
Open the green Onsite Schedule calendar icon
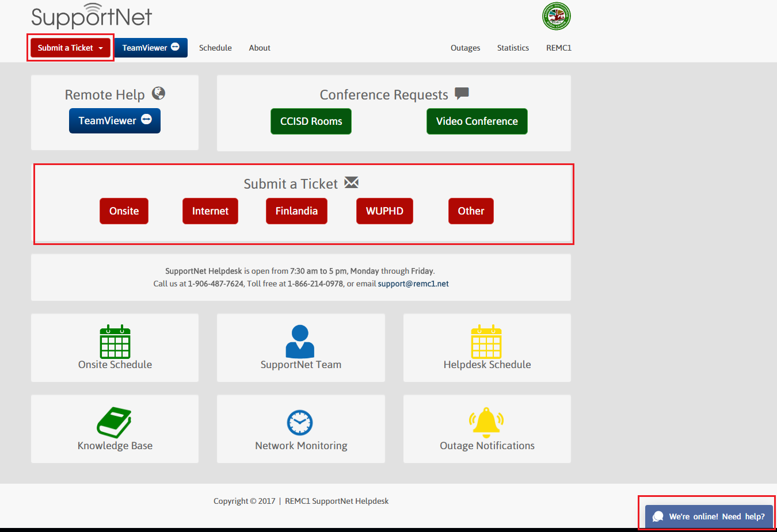click(115, 342)
